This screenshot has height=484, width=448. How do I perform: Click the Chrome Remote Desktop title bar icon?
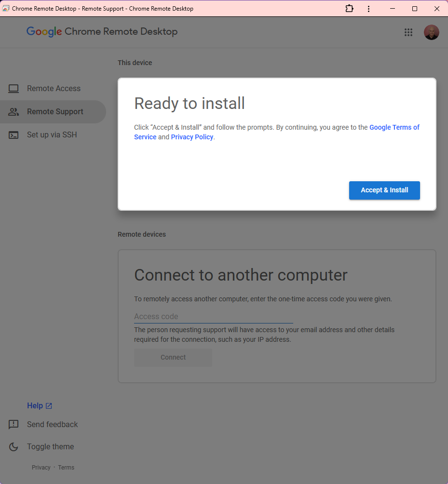click(6, 8)
